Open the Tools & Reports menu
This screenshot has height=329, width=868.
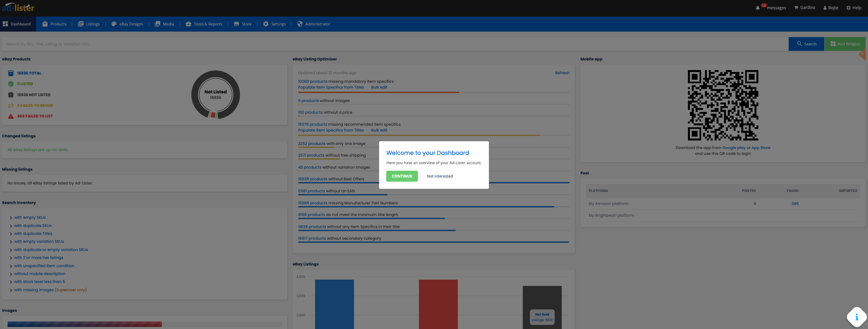204,24
